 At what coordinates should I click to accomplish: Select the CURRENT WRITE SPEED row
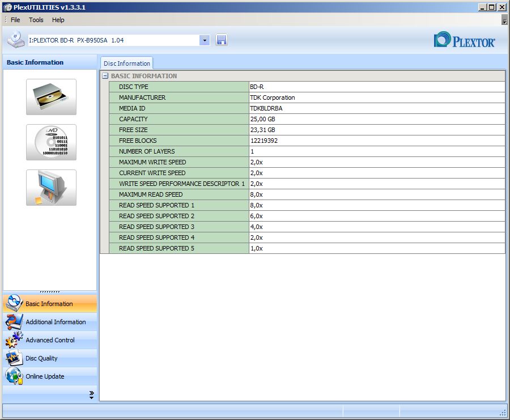pos(307,173)
